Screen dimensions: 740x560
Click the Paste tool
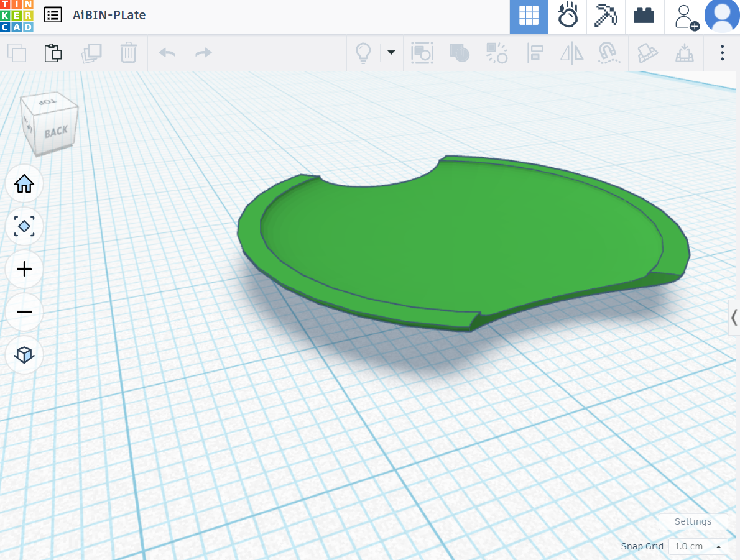(53, 53)
